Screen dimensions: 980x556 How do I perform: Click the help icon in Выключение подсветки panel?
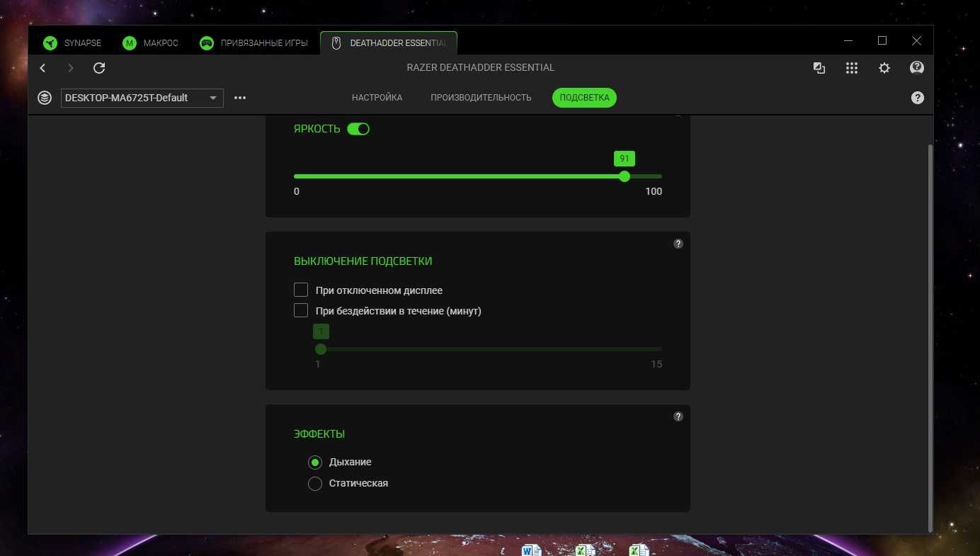(678, 244)
